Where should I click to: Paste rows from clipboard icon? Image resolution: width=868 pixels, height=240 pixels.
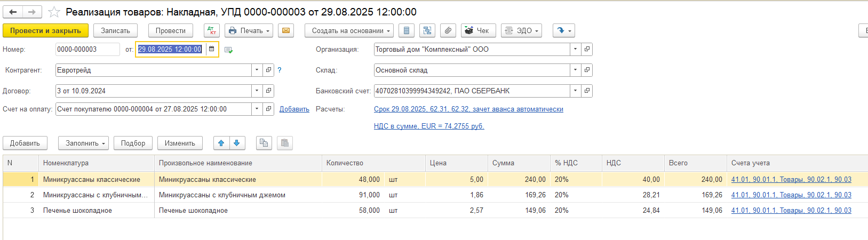pos(285,143)
